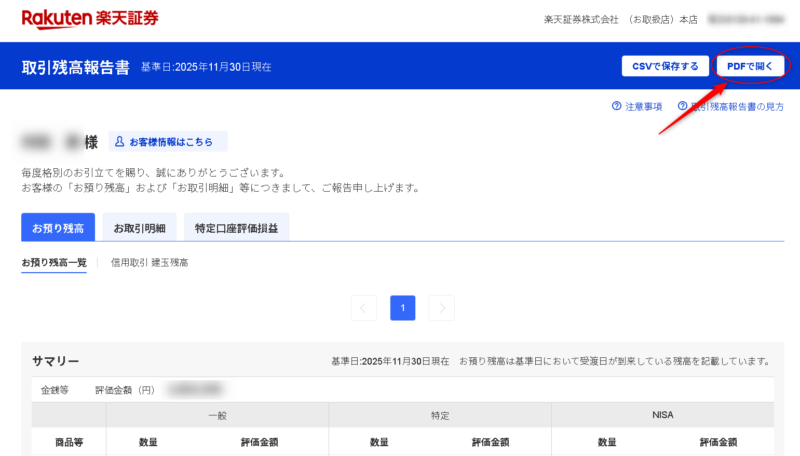Viewport: 800px width, 456px height.
Task: Open the 注意事項 link text
Action: (644, 106)
